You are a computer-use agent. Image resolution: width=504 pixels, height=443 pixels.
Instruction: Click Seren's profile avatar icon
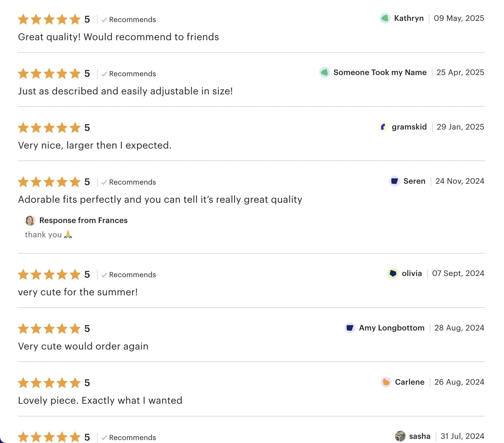click(394, 181)
